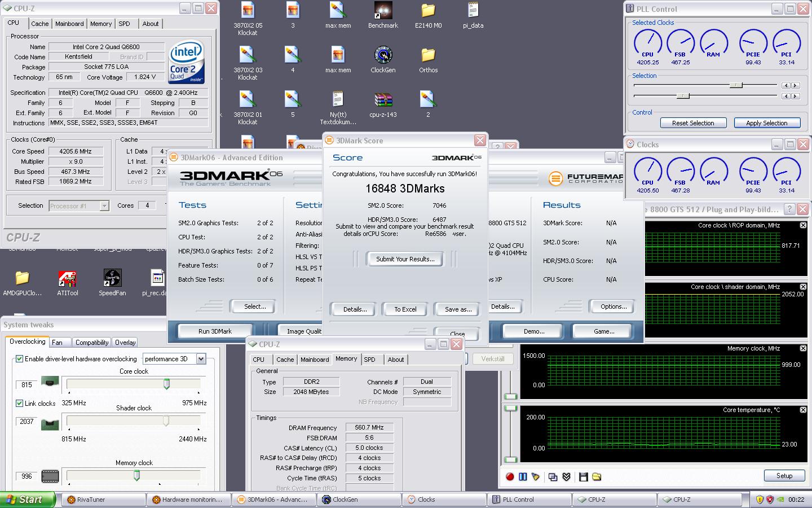812x508 pixels.
Task: Click the help question mark in hardware monitor title bar
Action: coord(789,209)
